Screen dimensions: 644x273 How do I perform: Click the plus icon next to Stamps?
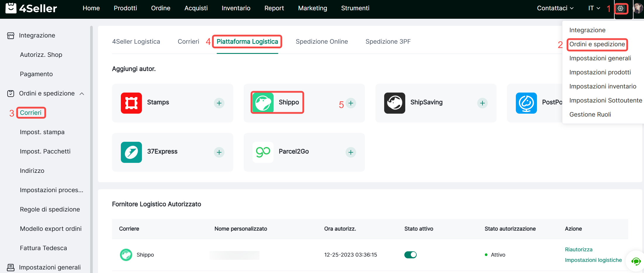219,103
